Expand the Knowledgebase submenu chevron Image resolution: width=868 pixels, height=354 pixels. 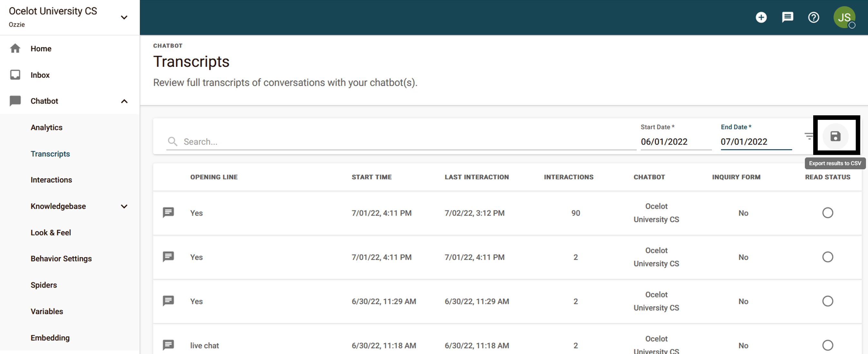[124, 206]
